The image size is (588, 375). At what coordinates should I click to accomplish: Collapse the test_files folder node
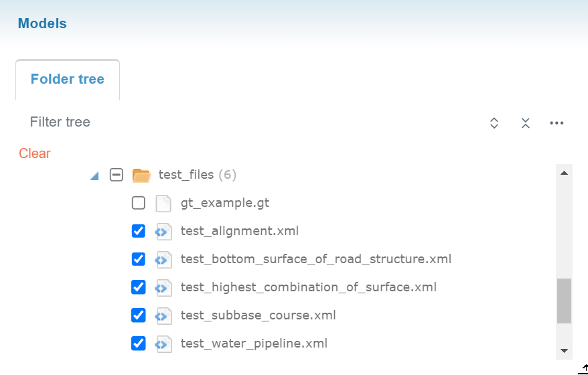tap(94, 175)
